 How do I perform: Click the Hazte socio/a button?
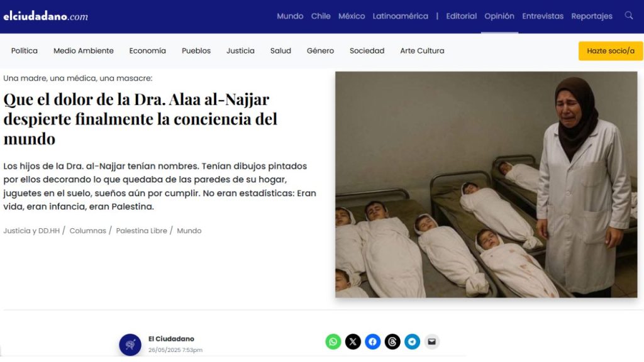pos(610,51)
